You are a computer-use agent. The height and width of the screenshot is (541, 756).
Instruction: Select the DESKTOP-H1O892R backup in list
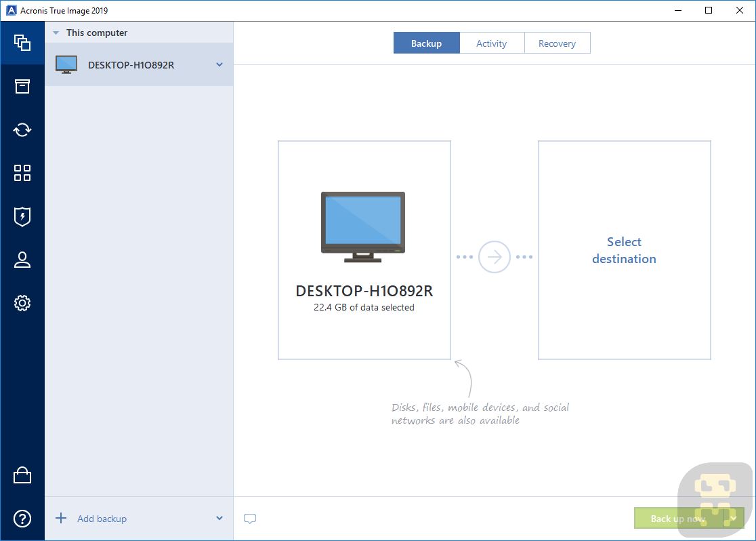tap(140, 64)
